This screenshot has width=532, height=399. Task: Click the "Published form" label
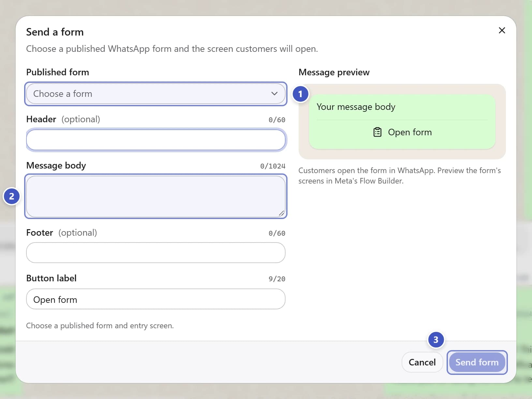click(x=58, y=72)
